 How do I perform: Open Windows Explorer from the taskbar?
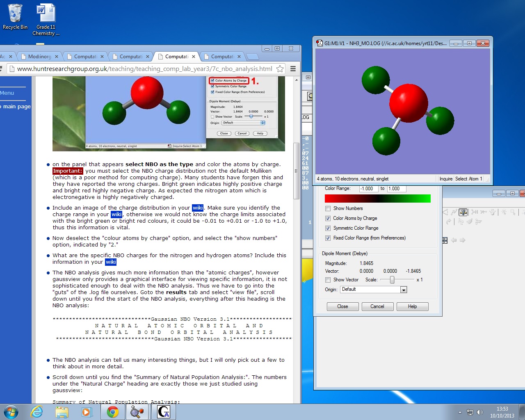tap(62, 412)
